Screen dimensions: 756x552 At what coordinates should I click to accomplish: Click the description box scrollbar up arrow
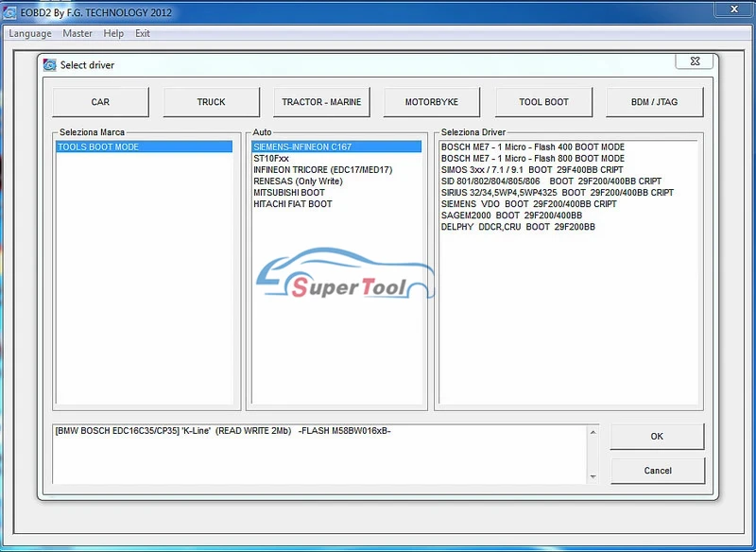click(593, 433)
